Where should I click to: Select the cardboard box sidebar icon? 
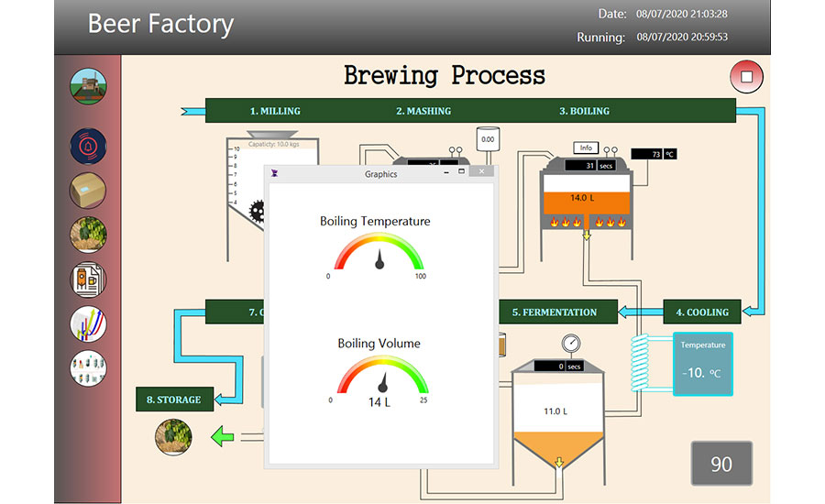click(x=88, y=191)
